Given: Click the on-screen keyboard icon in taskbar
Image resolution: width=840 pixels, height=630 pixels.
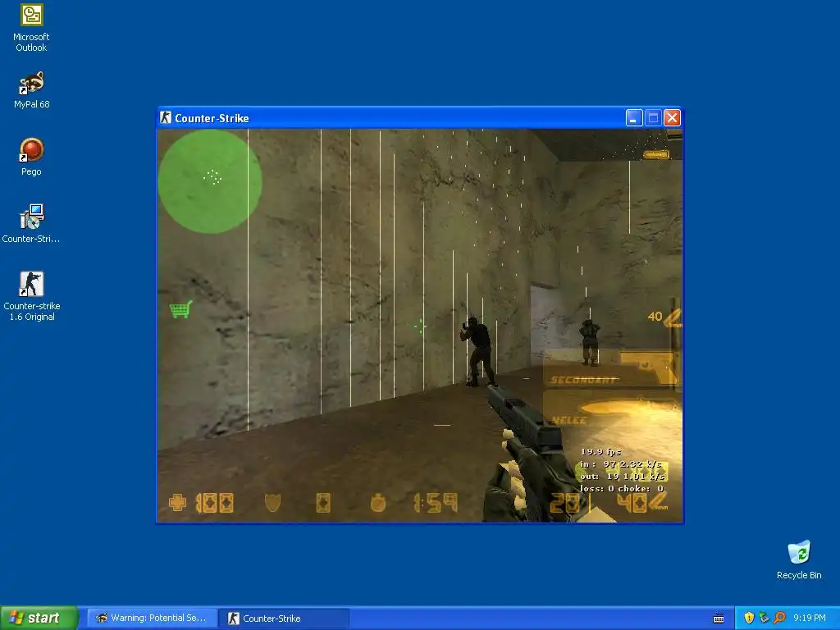Looking at the screenshot, I should coord(719,619).
